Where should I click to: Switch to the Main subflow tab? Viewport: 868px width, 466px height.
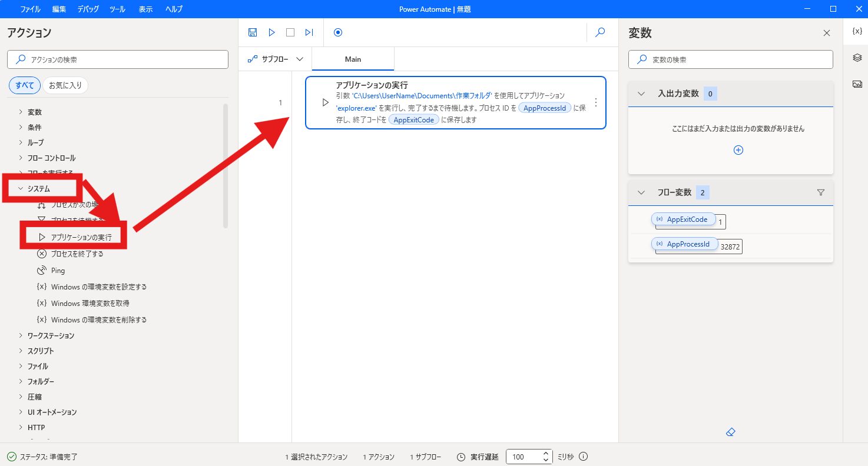click(x=353, y=59)
